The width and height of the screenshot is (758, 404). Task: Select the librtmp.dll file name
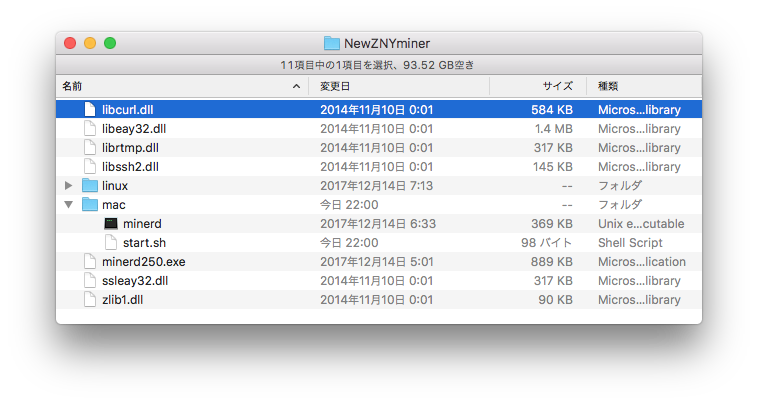(130, 148)
